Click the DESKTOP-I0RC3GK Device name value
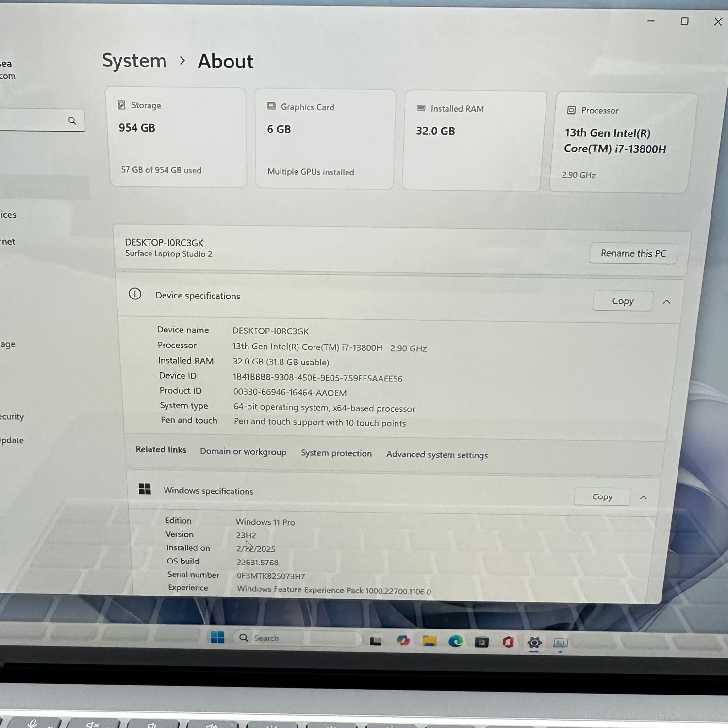The width and height of the screenshot is (728, 728). (270, 331)
